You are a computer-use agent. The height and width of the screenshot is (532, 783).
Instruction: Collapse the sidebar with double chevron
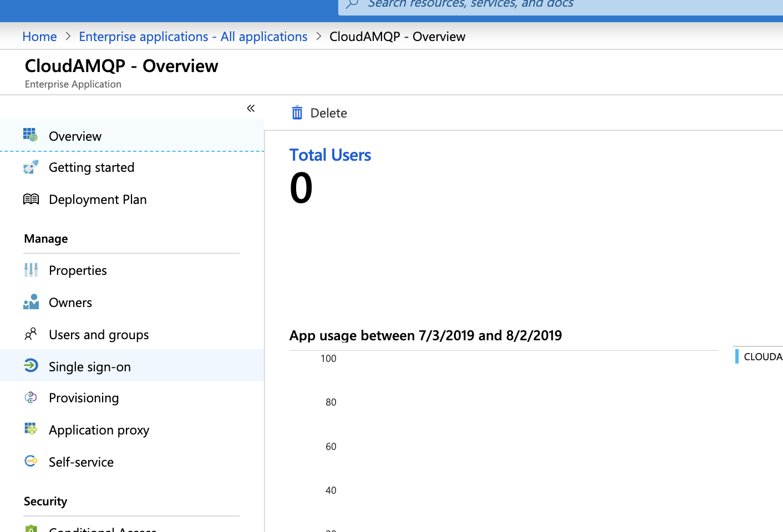pyautogui.click(x=251, y=108)
